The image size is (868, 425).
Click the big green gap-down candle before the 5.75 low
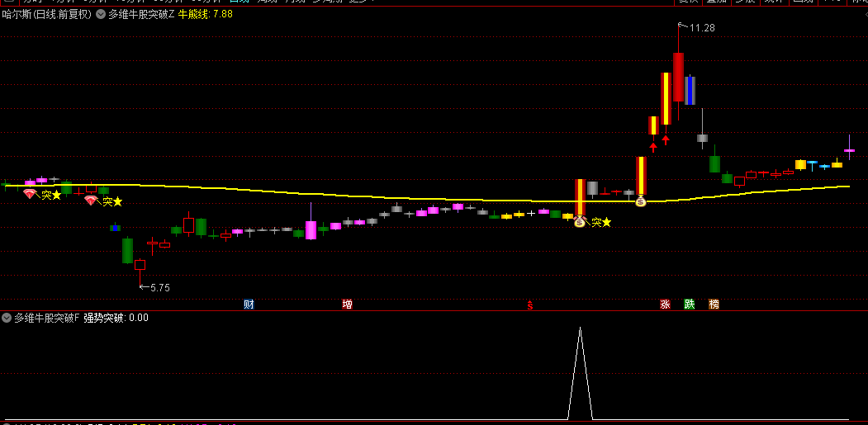click(x=127, y=251)
